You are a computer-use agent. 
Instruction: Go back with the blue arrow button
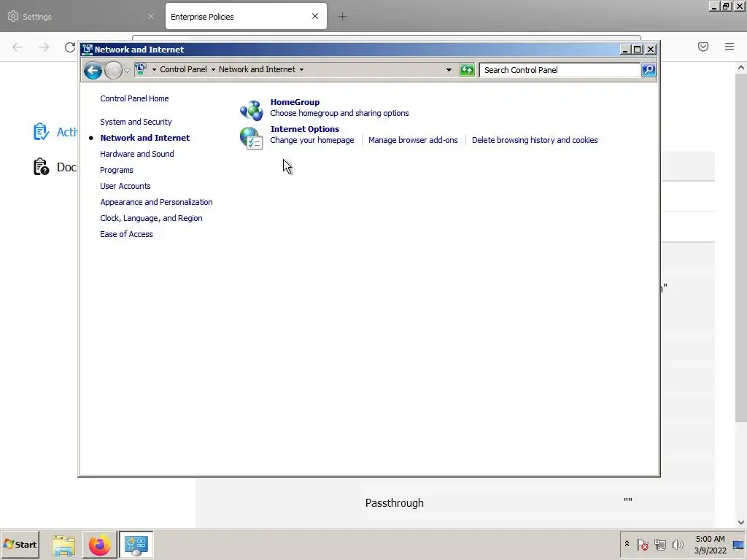point(93,71)
